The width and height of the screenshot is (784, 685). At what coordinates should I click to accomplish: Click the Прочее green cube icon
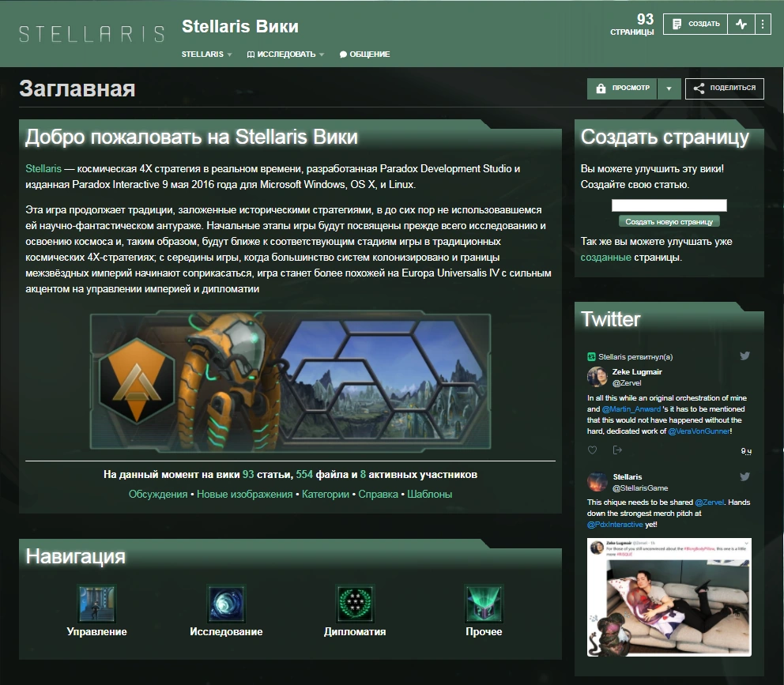tap(484, 604)
